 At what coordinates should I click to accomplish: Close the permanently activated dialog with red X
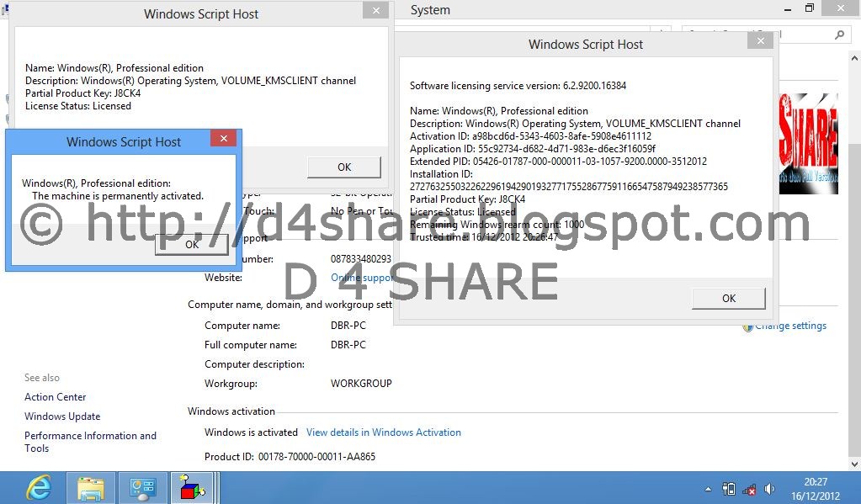(x=224, y=138)
